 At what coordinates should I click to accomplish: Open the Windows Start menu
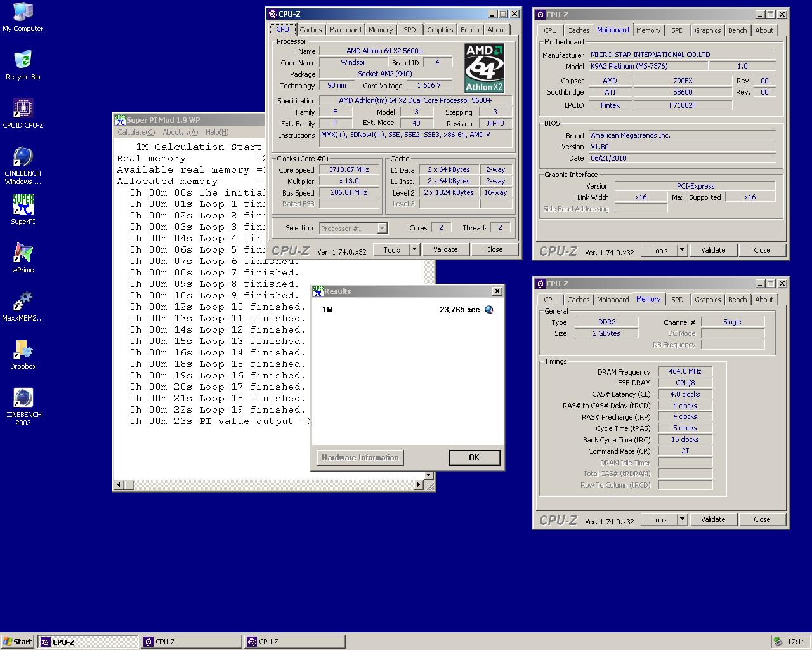[x=18, y=642]
